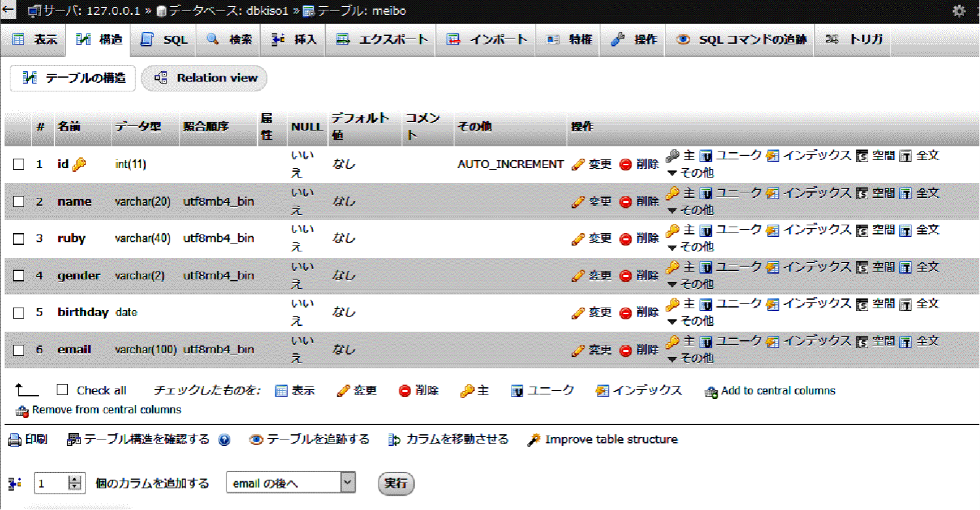
Task: Open the エクスポート tab
Action: [x=382, y=40]
